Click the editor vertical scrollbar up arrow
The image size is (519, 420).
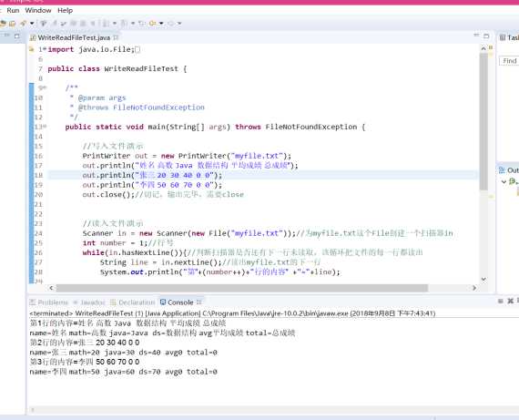click(483, 48)
